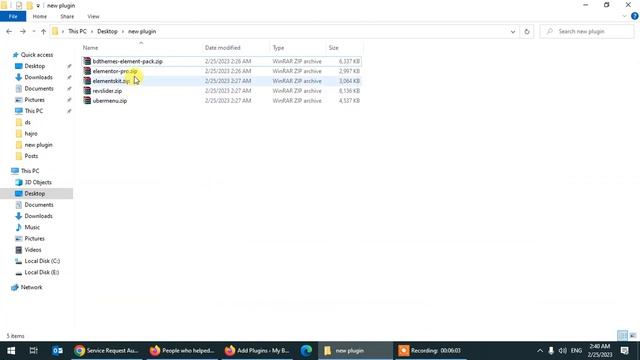The height and width of the screenshot is (360, 640).
Task: Open the 'ds' folder in sidebar
Action: click(x=27, y=122)
